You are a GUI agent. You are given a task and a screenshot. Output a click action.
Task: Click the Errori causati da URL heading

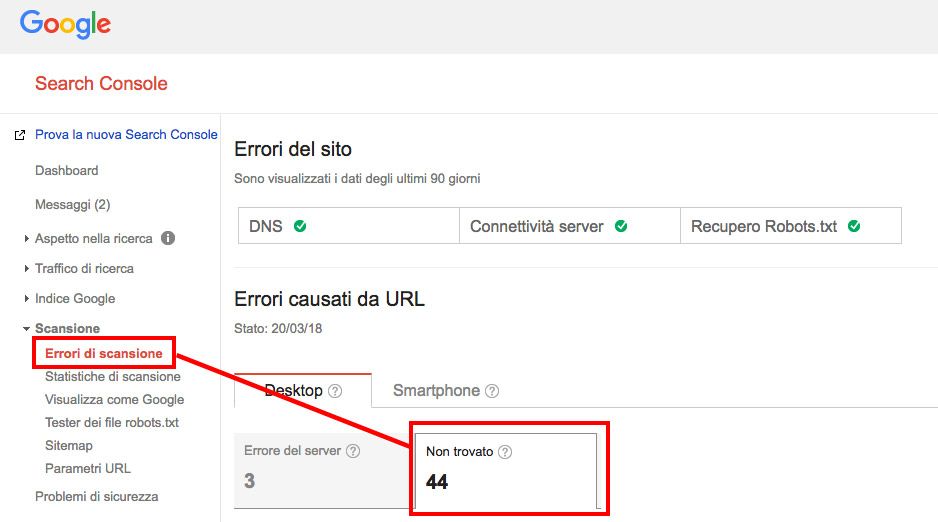coord(329,298)
